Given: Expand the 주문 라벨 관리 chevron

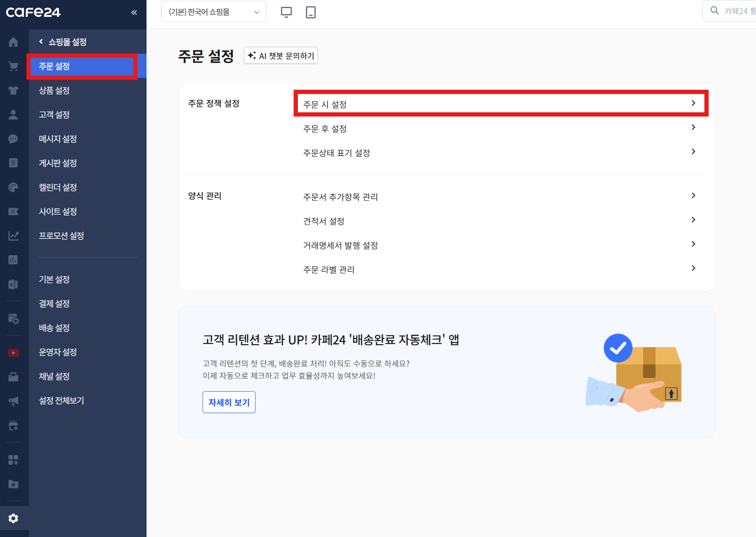Looking at the screenshot, I should point(693,268).
